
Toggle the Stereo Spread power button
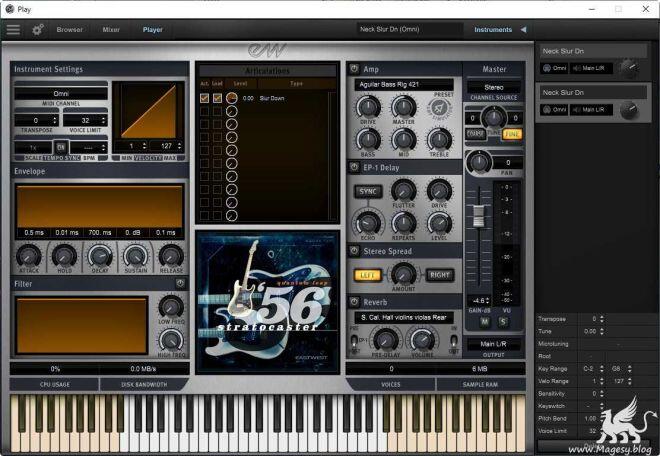pyautogui.click(x=354, y=251)
